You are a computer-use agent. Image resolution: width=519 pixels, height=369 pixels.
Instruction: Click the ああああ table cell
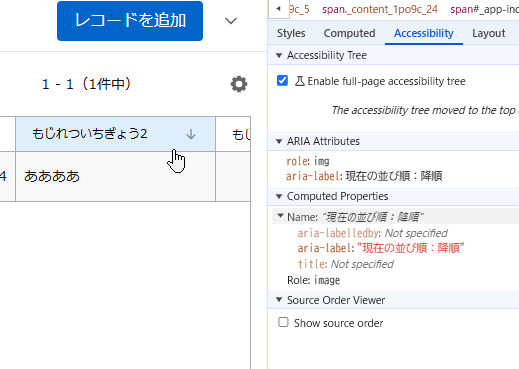(x=115, y=176)
